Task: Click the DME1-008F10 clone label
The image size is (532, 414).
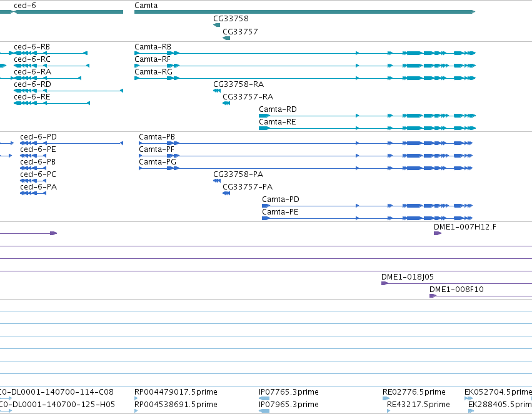Action: (457, 290)
